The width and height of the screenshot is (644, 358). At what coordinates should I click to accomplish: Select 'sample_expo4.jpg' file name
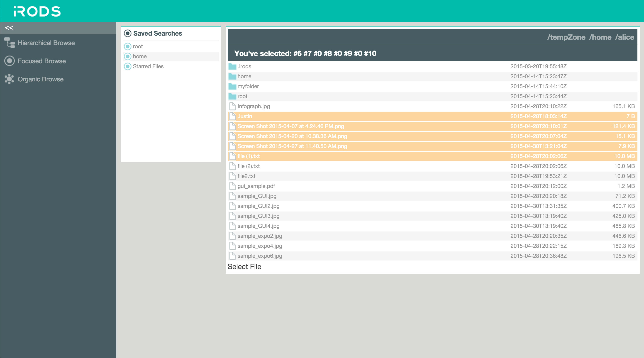point(259,246)
